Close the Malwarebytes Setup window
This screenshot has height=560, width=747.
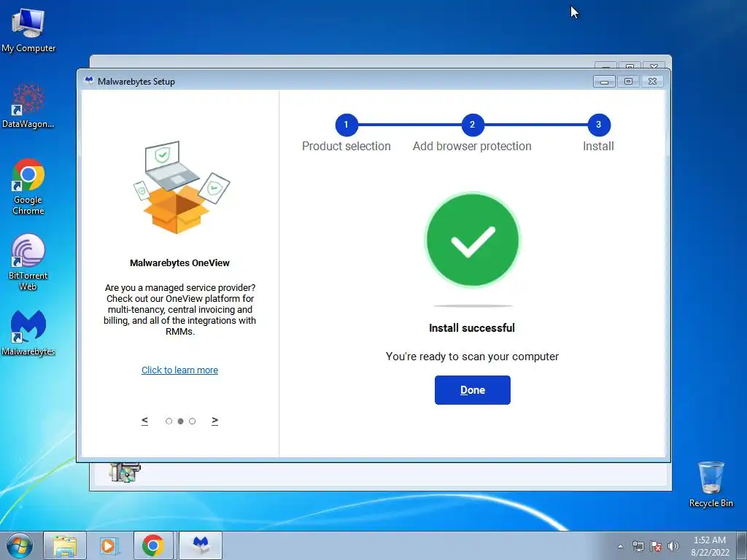(x=653, y=82)
